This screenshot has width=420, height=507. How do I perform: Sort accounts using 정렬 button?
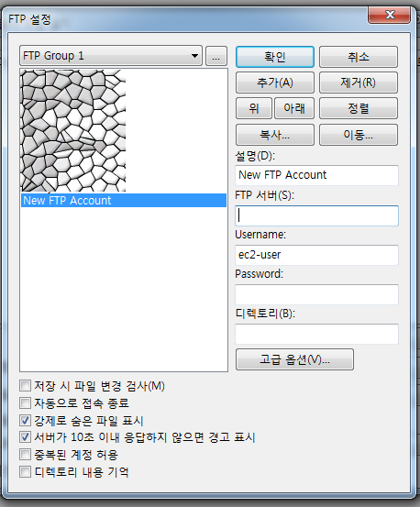[359, 108]
